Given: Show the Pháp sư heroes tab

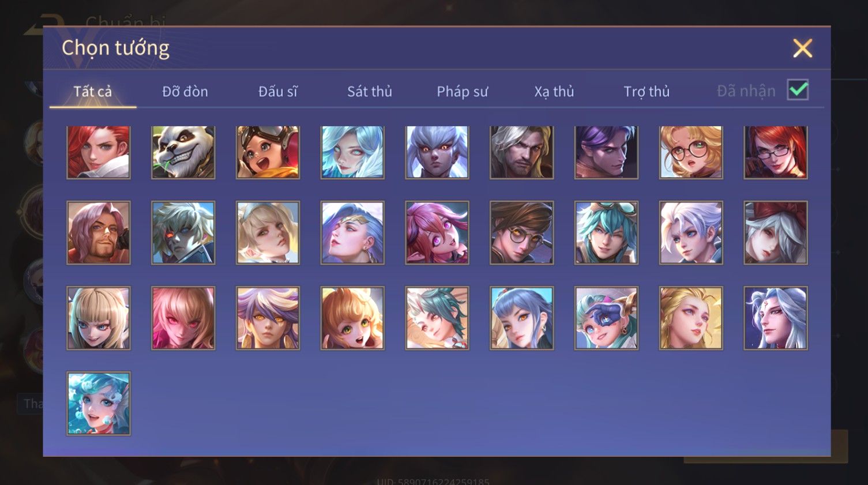Looking at the screenshot, I should click(x=462, y=91).
